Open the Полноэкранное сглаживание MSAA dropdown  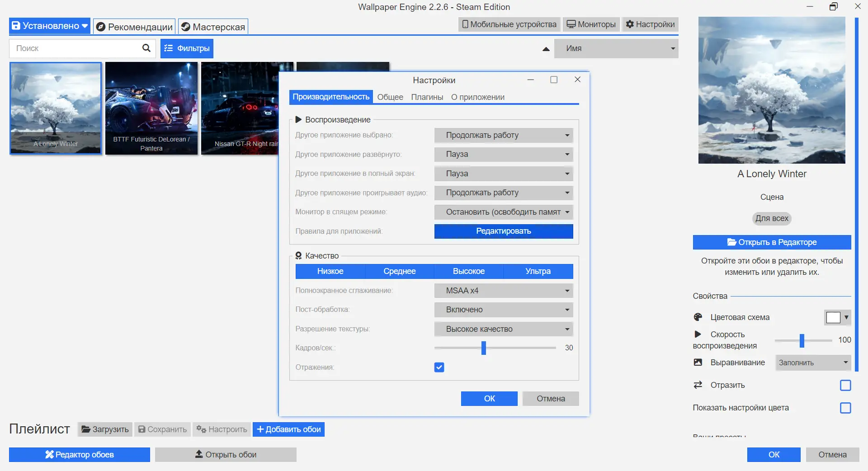click(504, 291)
